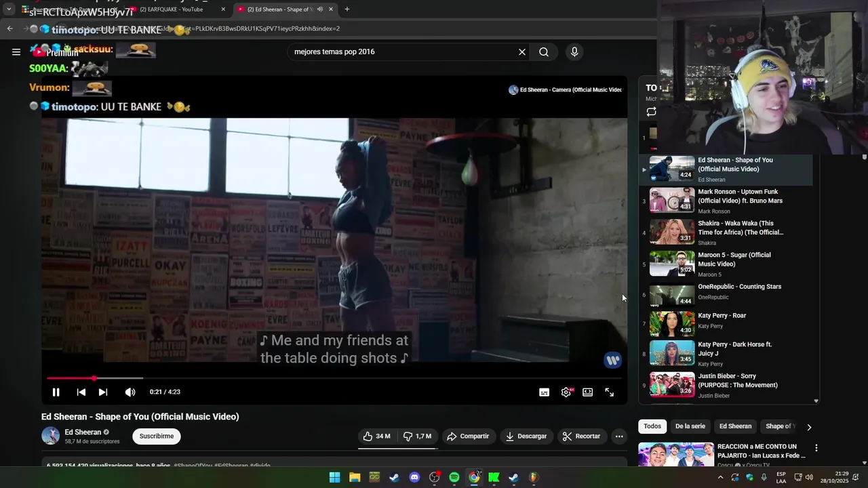Mute the video player volume
868x488 pixels.
pyautogui.click(x=130, y=392)
